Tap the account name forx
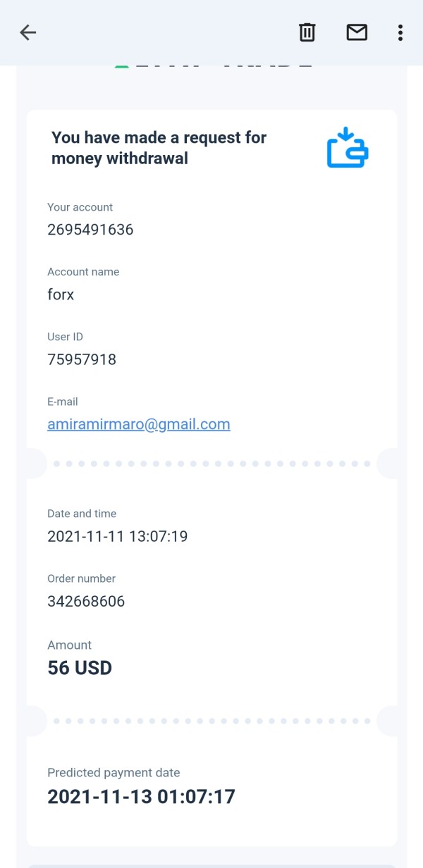This screenshot has width=423, height=868. tap(61, 294)
